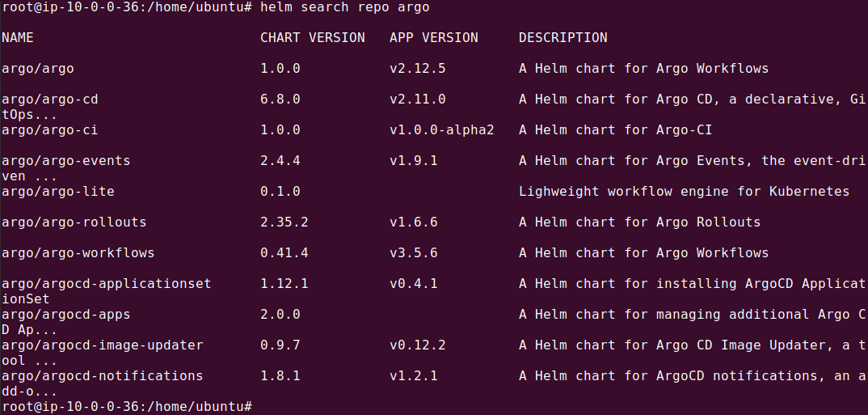Click the argo/argocd-notifications chart name

point(102,376)
